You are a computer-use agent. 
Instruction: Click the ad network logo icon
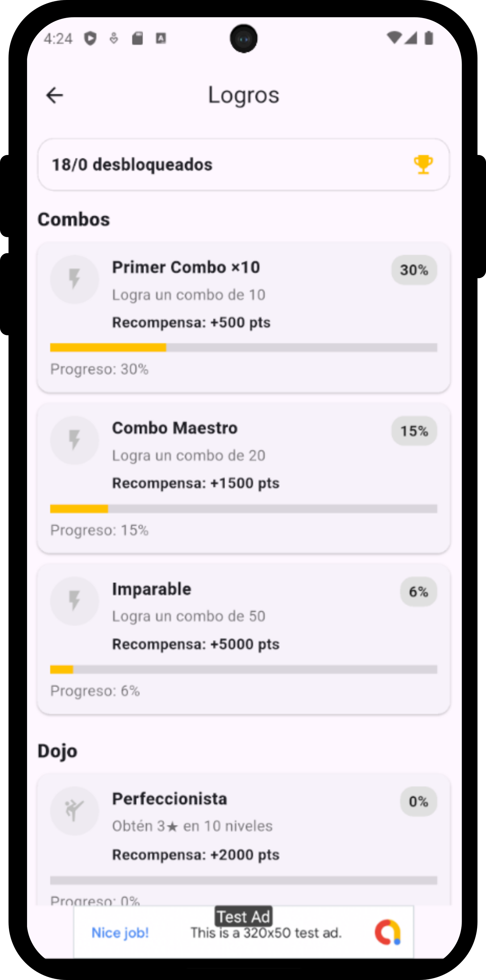click(x=387, y=932)
